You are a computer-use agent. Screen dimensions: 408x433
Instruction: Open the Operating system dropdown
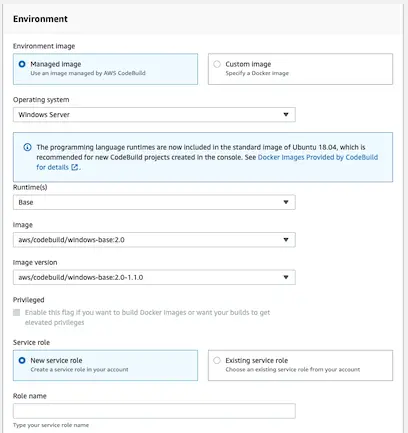pyautogui.click(x=154, y=115)
